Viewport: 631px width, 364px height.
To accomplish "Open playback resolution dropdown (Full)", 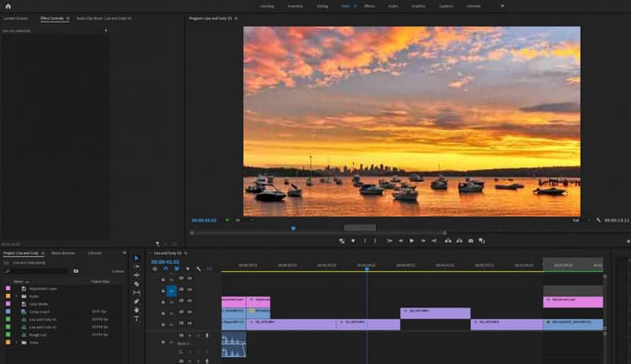I will tap(581, 221).
